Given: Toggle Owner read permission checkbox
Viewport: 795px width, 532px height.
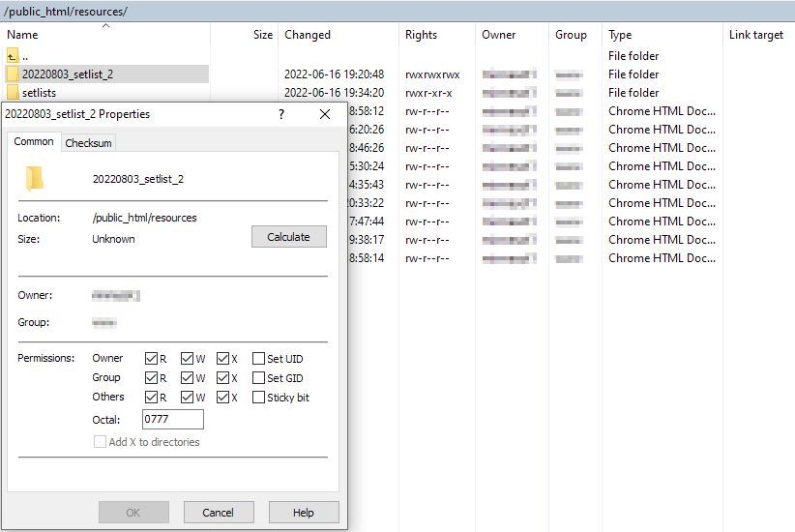Looking at the screenshot, I should tap(151, 359).
